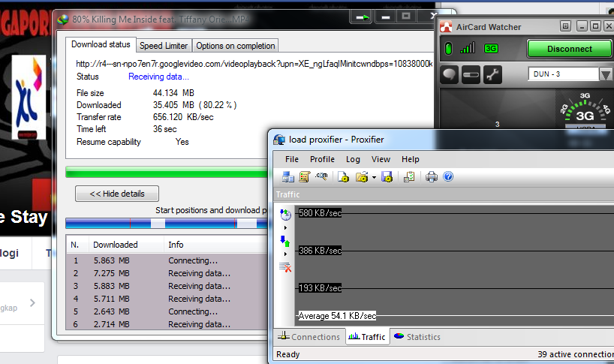
Task: Click the blue segment positions progress bar
Action: coord(167,224)
